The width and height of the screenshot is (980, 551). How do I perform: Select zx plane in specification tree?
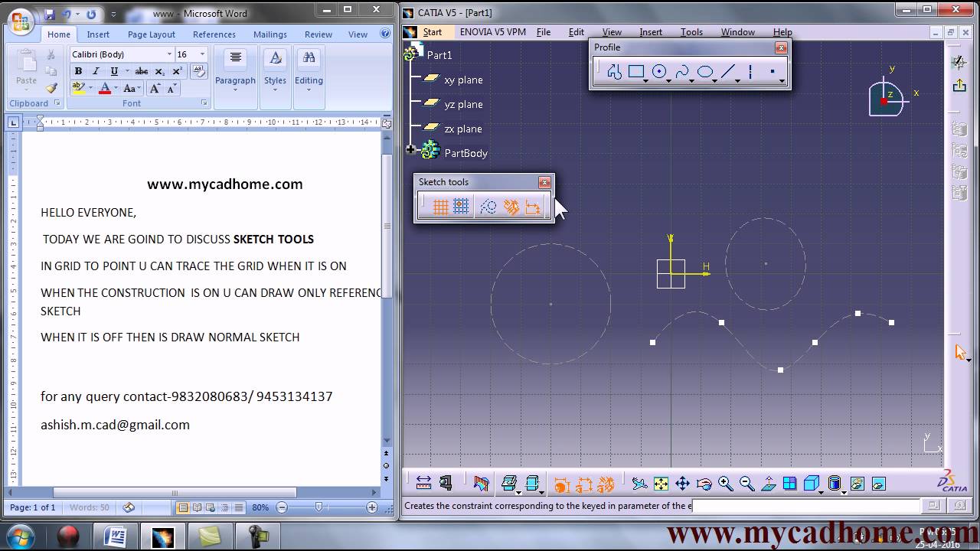[x=463, y=129]
